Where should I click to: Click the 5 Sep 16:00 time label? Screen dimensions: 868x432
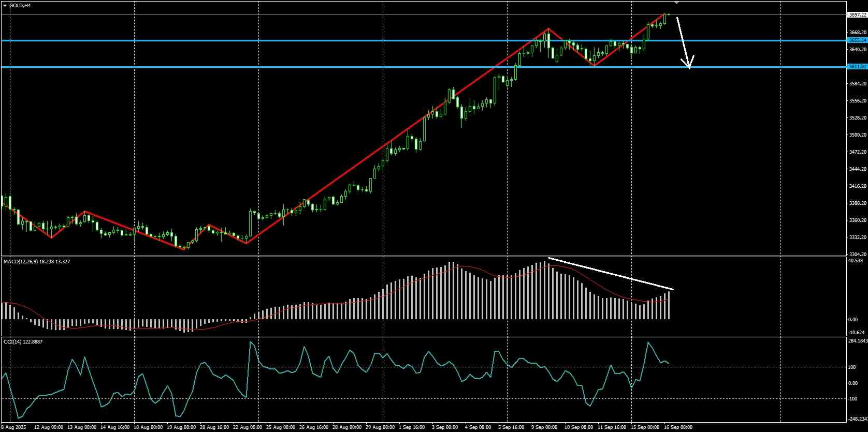(x=511, y=428)
